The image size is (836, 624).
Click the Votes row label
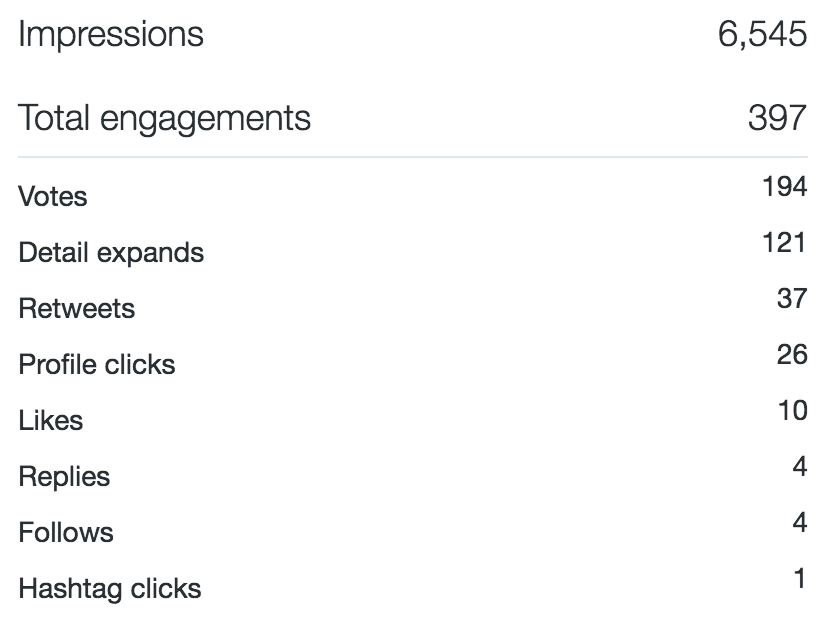(53, 196)
